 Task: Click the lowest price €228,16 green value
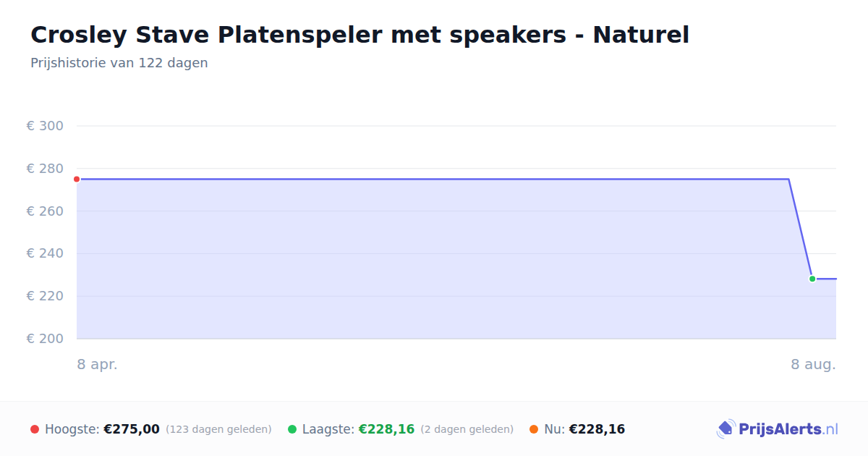(386, 429)
